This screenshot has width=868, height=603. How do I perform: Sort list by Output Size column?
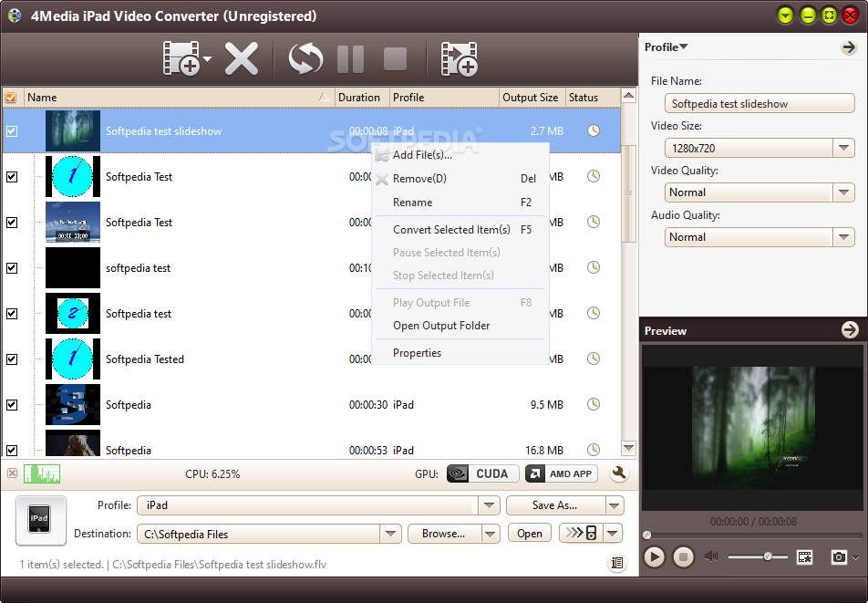(532, 98)
